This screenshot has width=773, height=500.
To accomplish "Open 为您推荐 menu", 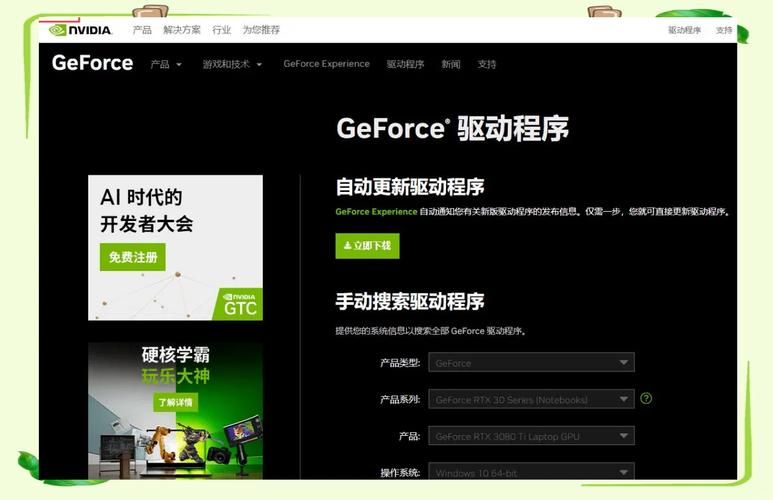I will pos(261,30).
